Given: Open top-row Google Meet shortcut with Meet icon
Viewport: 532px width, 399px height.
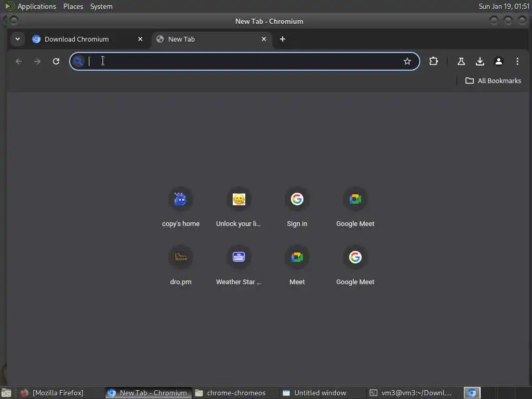Looking at the screenshot, I should pos(355,208).
